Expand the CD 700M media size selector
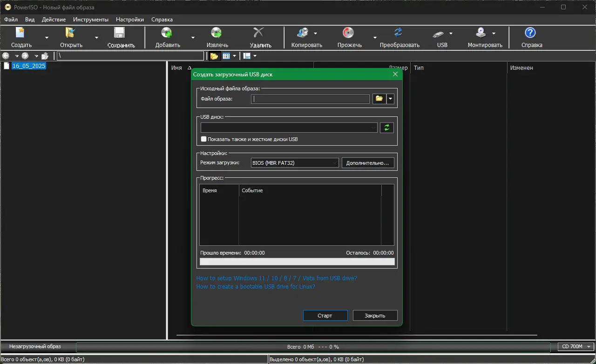 (576, 347)
